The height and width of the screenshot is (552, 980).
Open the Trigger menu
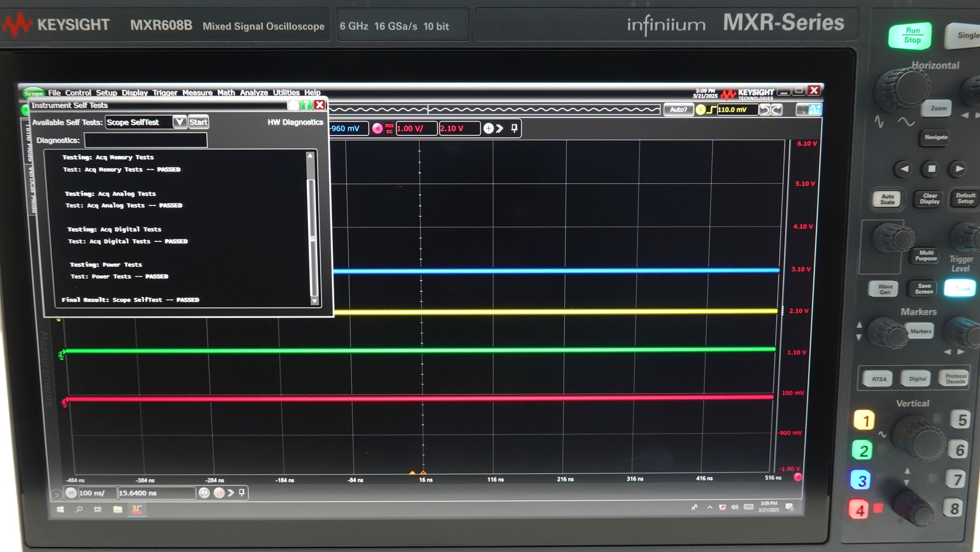tap(165, 92)
